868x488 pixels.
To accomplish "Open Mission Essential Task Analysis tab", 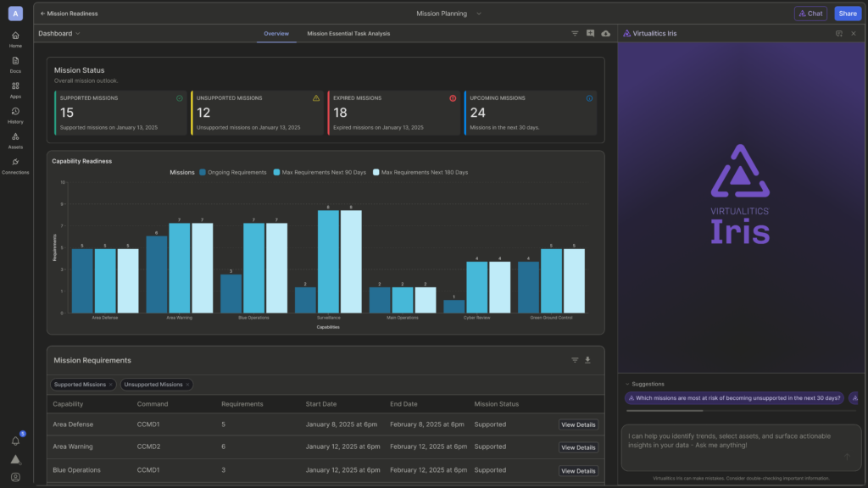I will tap(348, 34).
